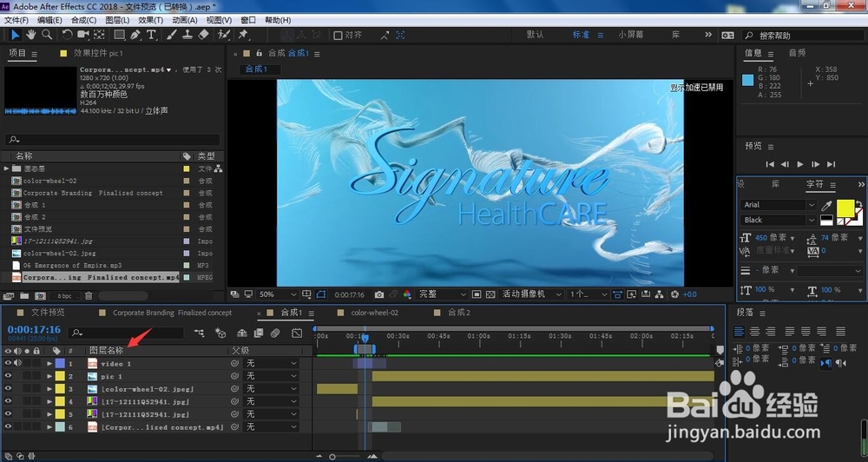Open the 50% magnification dropdown
The width and height of the screenshot is (868, 462).
click(x=278, y=294)
